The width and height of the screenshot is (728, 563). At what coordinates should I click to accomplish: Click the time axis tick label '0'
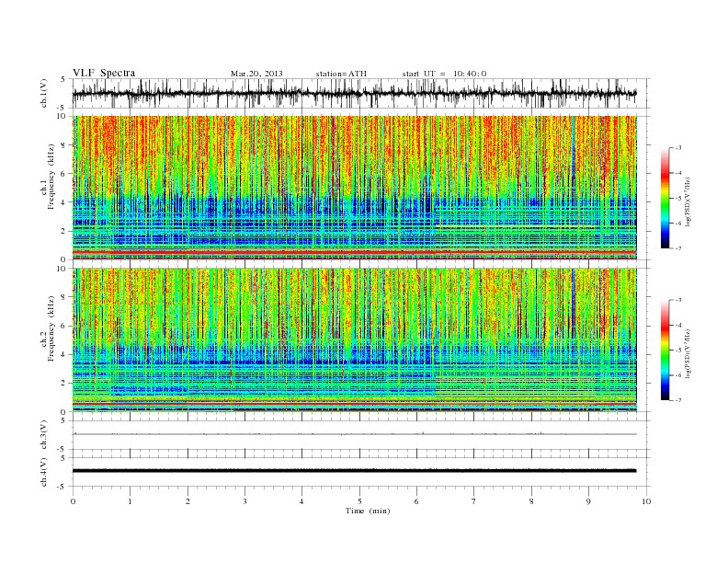tap(73, 501)
